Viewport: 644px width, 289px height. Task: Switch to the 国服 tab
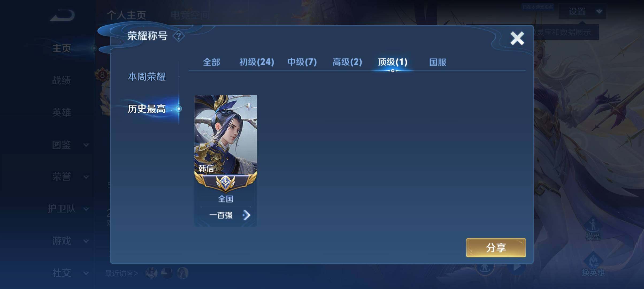coord(438,62)
